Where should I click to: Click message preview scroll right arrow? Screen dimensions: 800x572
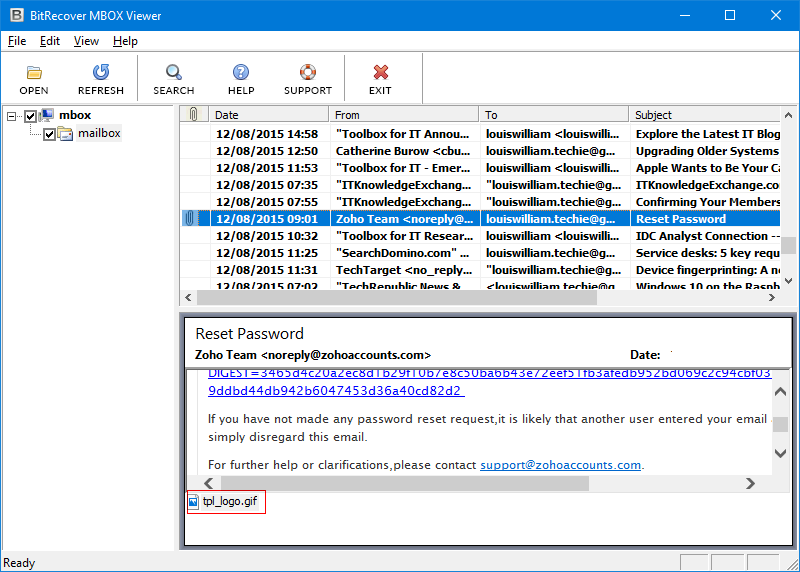point(750,483)
